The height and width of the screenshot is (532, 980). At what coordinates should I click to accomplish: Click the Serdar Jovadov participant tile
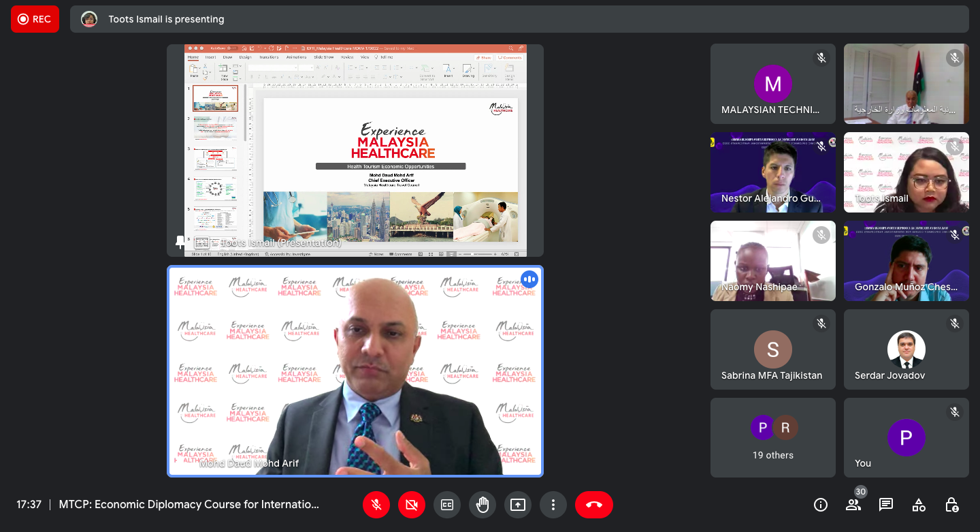(906, 349)
